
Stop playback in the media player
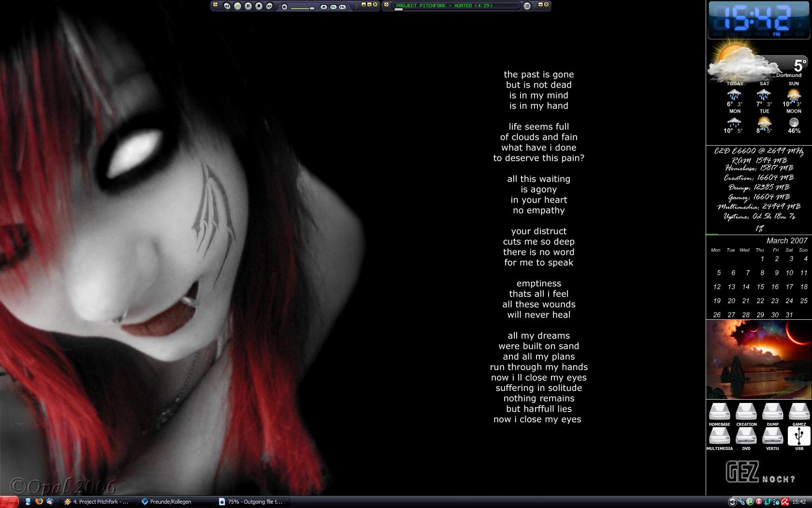(259, 6)
